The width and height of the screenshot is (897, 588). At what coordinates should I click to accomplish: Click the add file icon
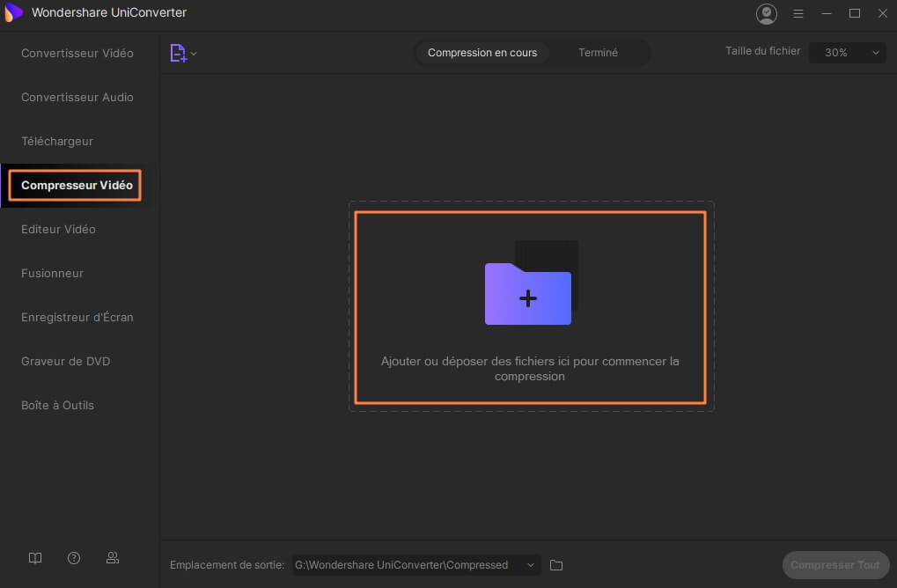point(179,53)
